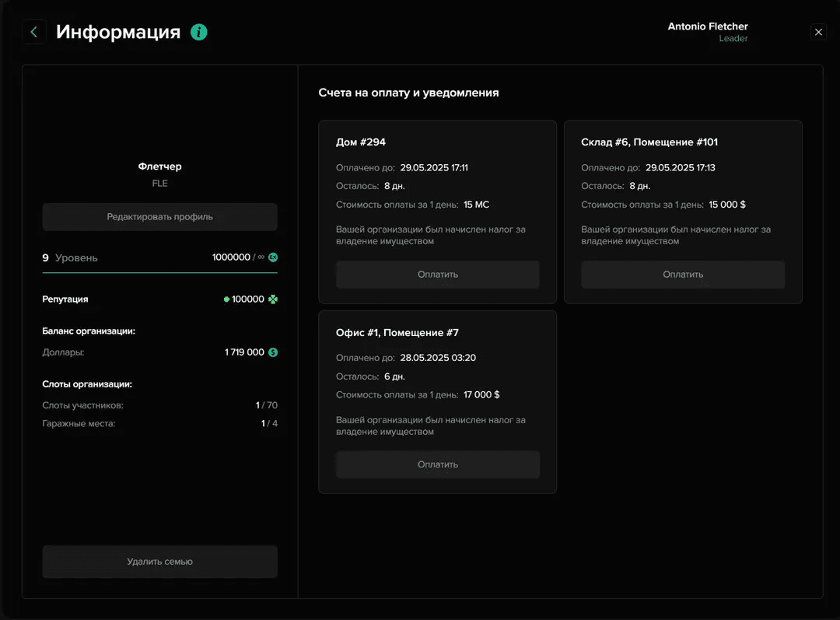Hit Оплатить under Офис #1, Помещение #7

437,464
